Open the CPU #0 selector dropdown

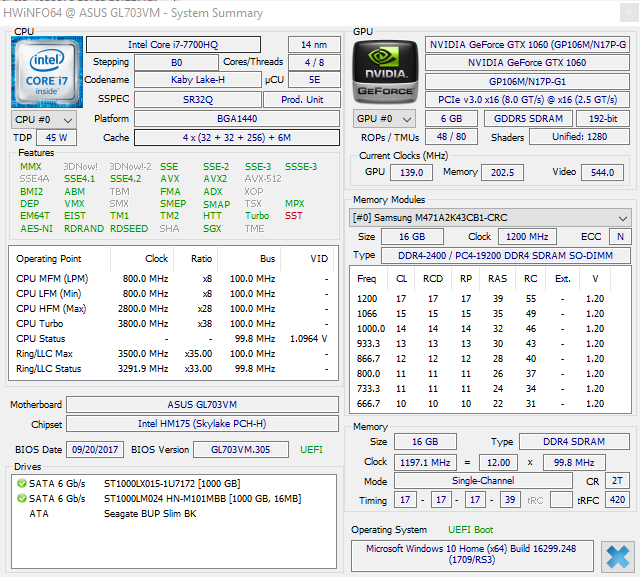[44, 120]
